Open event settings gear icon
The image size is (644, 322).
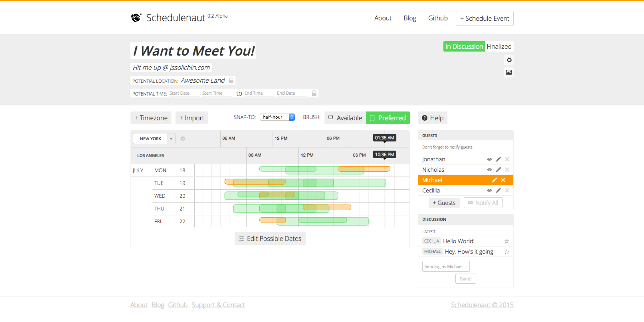[x=509, y=60]
